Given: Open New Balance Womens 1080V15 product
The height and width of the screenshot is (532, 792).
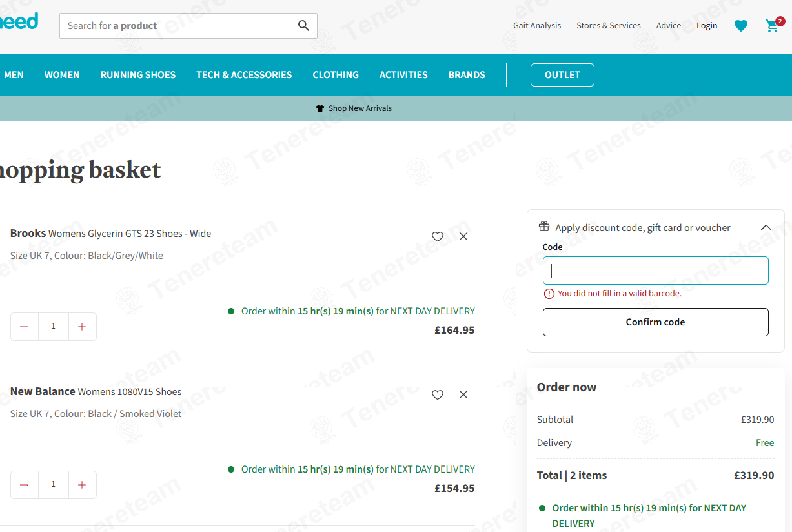Looking at the screenshot, I should tap(96, 392).
